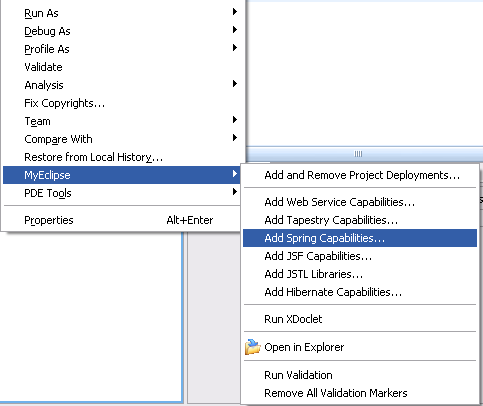The image size is (483, 406).
Task: Choose Add JSTL Libraries option
Action: coord(360,274)
